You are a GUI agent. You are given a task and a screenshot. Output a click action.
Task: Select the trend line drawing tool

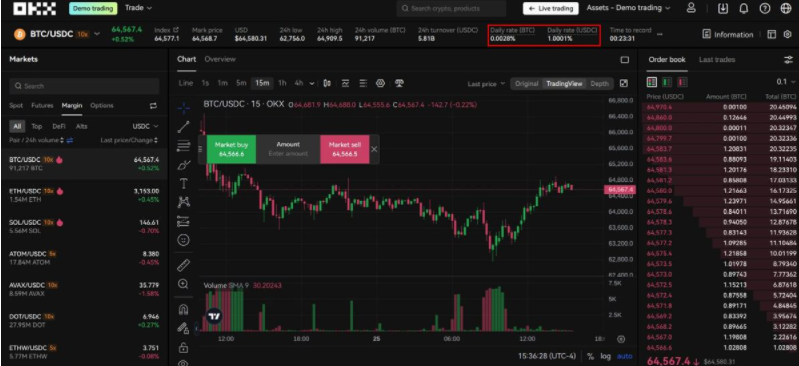[183, 127]
